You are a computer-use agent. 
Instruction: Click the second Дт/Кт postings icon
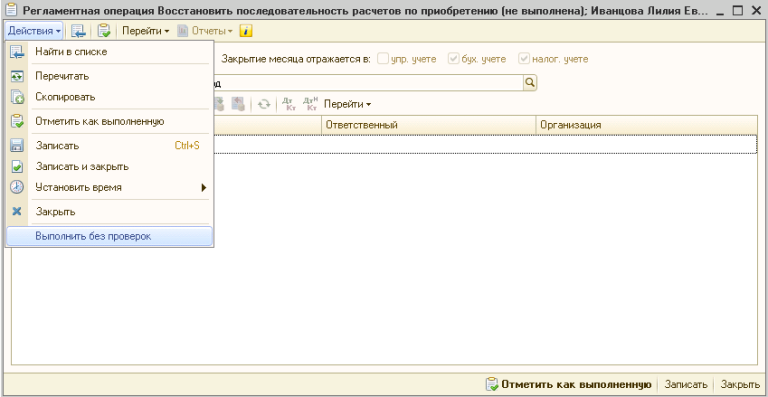tap(311, 104)
